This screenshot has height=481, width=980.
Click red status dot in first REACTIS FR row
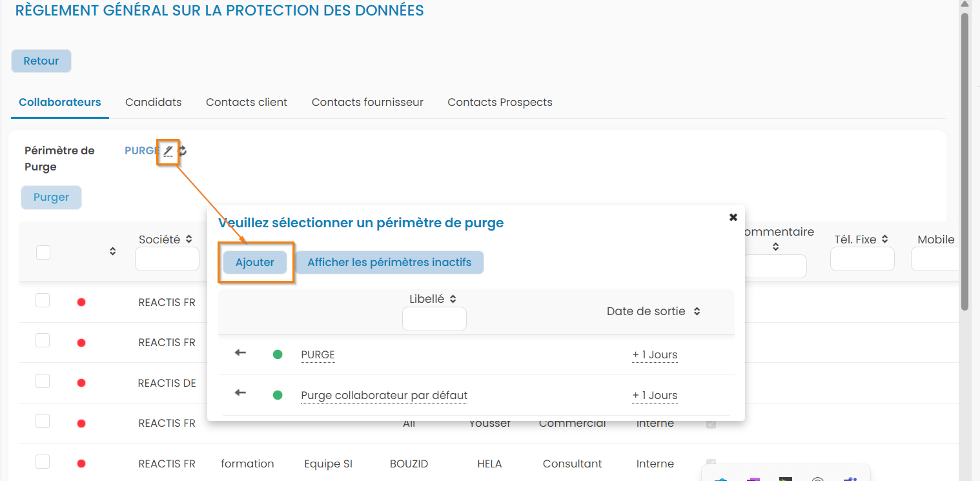[81, 302]
